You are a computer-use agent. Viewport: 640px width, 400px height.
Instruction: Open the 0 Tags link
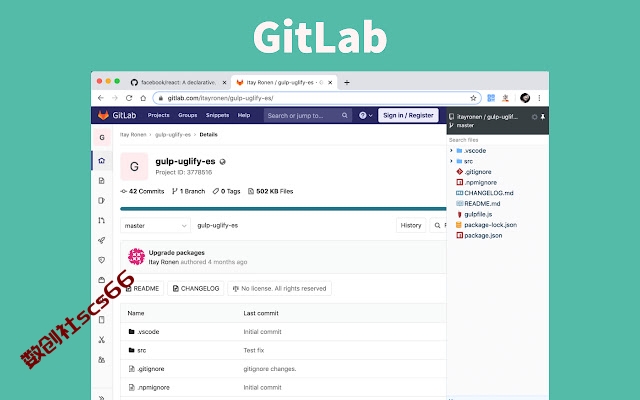pyautogui.click(x=227, y=191)
